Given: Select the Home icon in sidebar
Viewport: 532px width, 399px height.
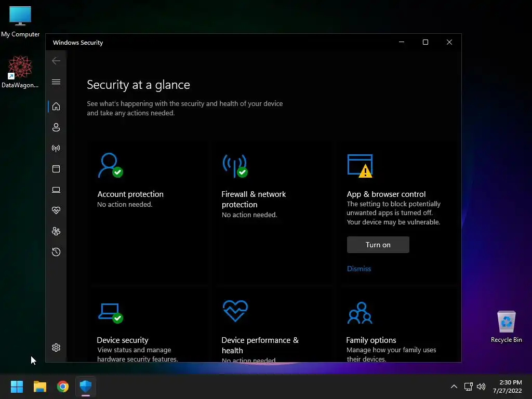Looking at the screenshot, I should click(56, 107).
